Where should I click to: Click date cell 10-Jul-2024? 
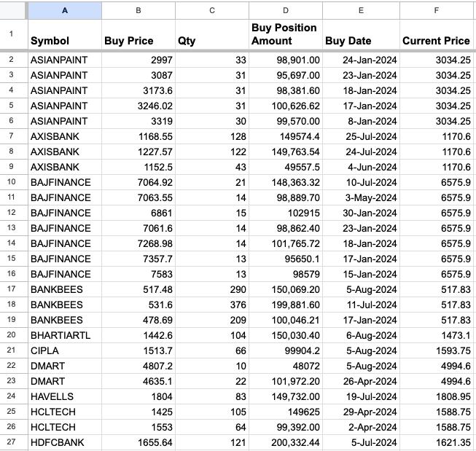point(361,182)
